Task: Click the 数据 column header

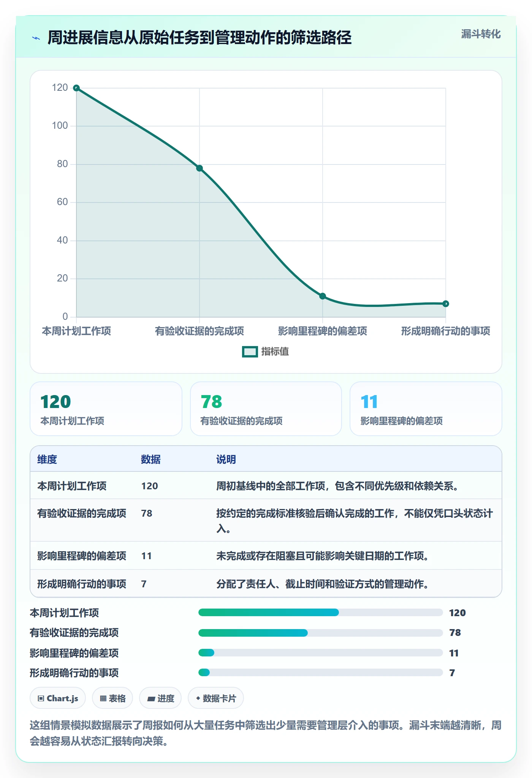Action: pyautogui.click(x=151, y=459)
